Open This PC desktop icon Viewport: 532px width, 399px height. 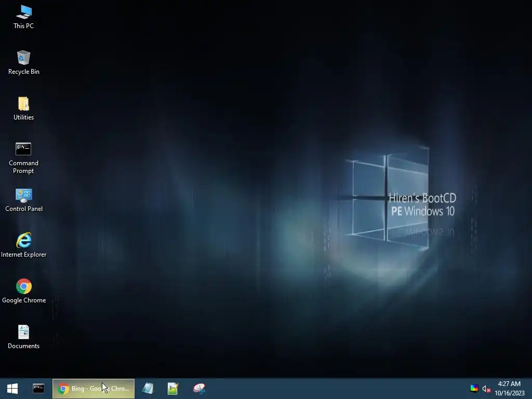(x=23, y=17)
